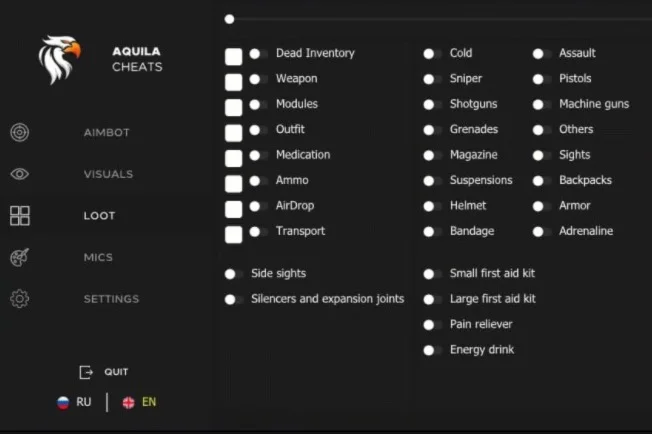
Task: Click the slider handle at the top
Action: 229,19
